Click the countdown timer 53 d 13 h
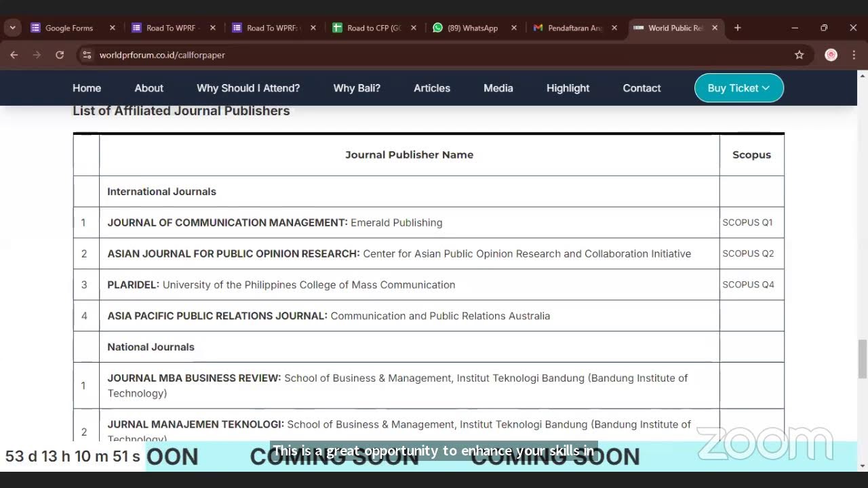868x488 pixels. 73,456
